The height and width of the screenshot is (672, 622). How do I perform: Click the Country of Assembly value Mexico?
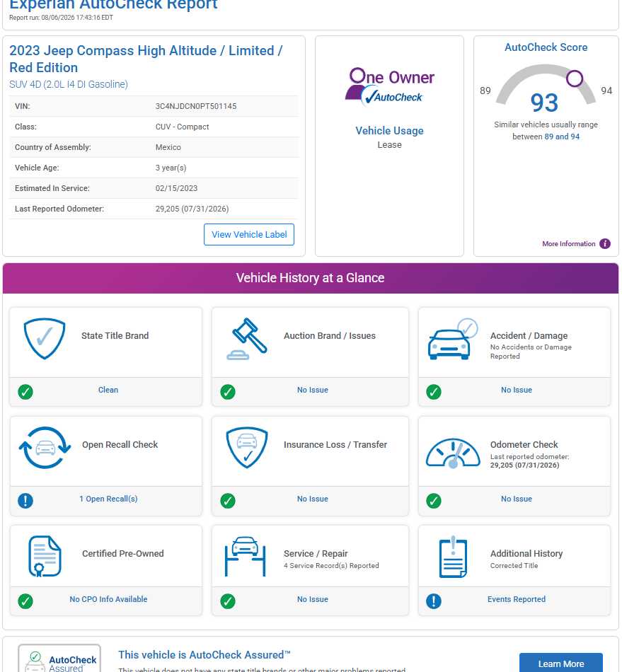168,147
